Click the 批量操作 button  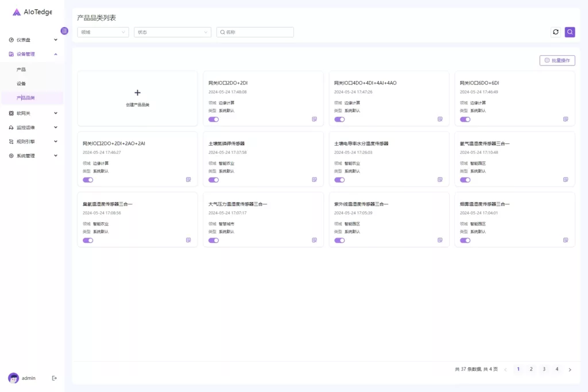point(557,60)
